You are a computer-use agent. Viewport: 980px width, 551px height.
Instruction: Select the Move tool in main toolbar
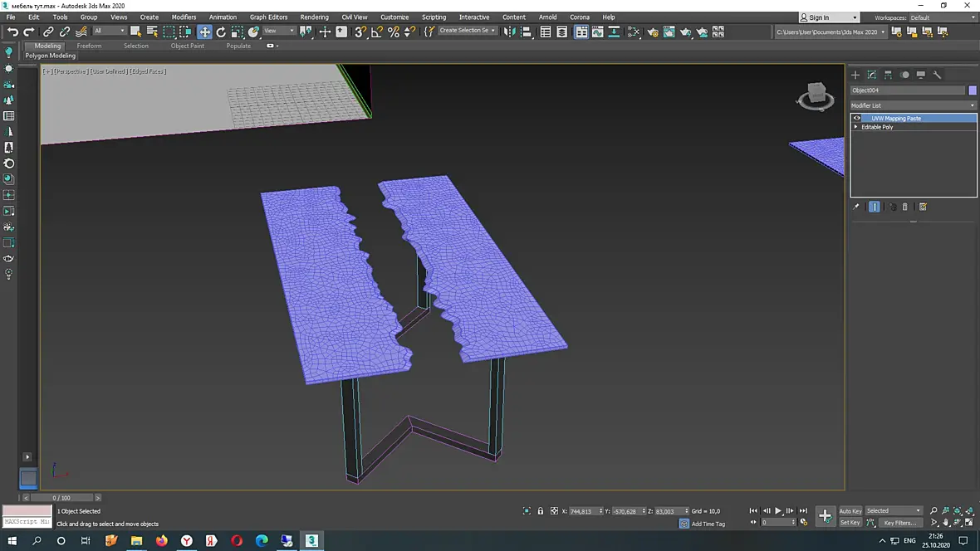[204, 32]
